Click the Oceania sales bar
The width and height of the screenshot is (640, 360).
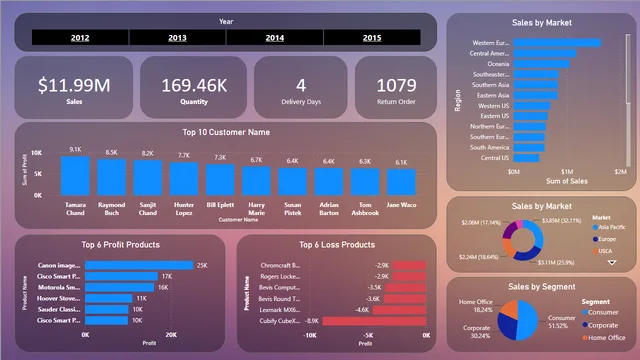[542, 64]
